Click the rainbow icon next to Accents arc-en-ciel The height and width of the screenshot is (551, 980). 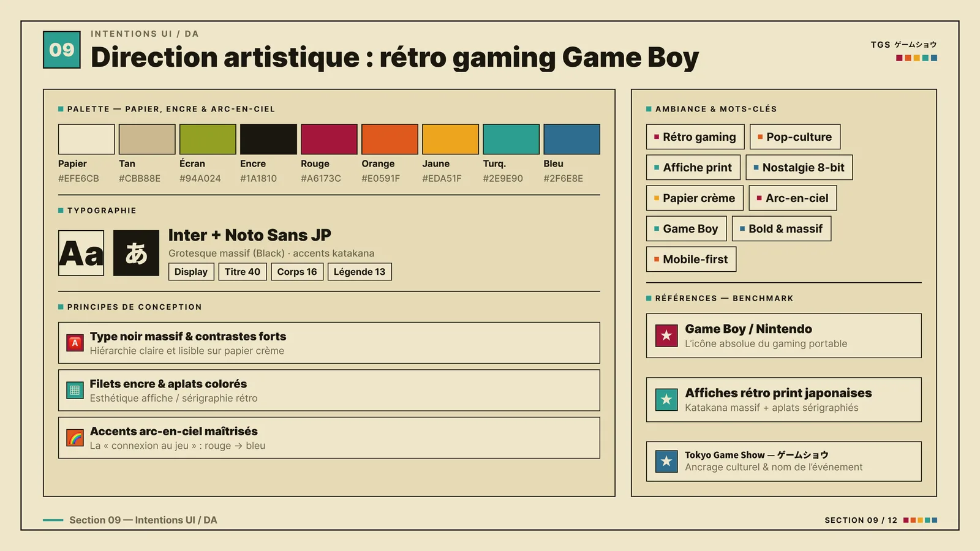[75, 438]
